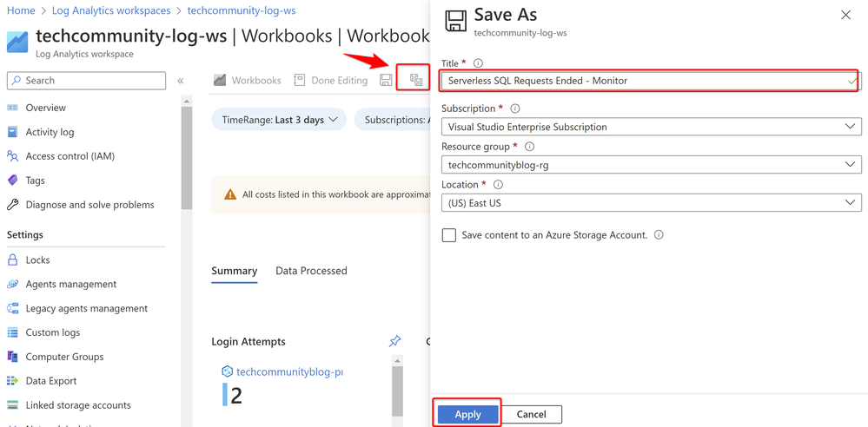Viewport: 868px width, 427px height.
Task: Click the wrench Diagnose icon
Action: pyautogui.click(x=13, y=205)
